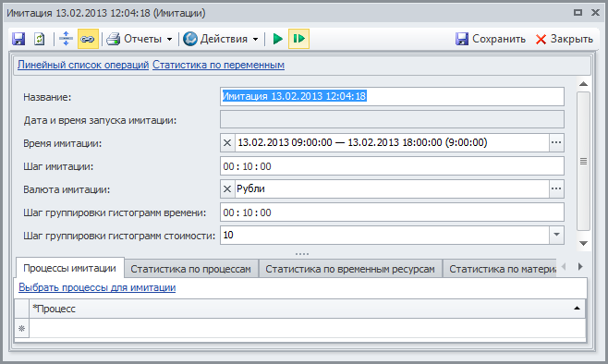Click the Дата и время запуска field

point(392,119)
